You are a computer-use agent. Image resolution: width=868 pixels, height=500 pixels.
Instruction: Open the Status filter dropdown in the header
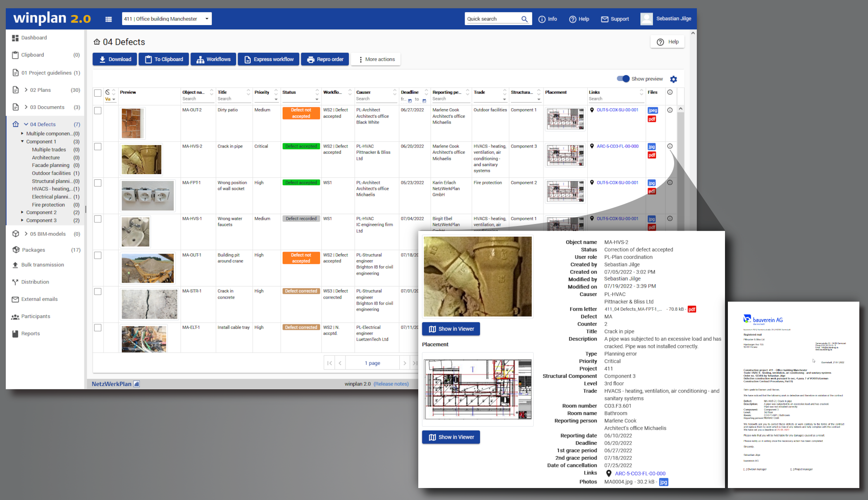click(x=317, y=99)
